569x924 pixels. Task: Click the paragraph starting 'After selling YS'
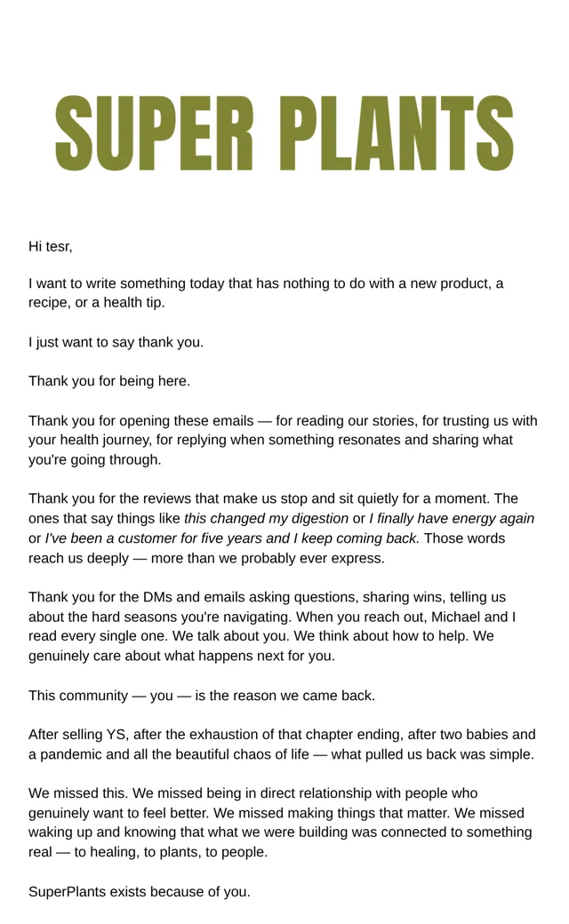(282, 745)
